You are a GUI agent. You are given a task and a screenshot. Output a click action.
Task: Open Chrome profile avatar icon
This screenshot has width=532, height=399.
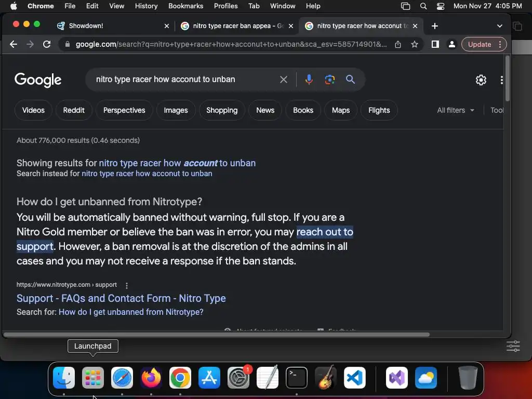coord(451,44)
